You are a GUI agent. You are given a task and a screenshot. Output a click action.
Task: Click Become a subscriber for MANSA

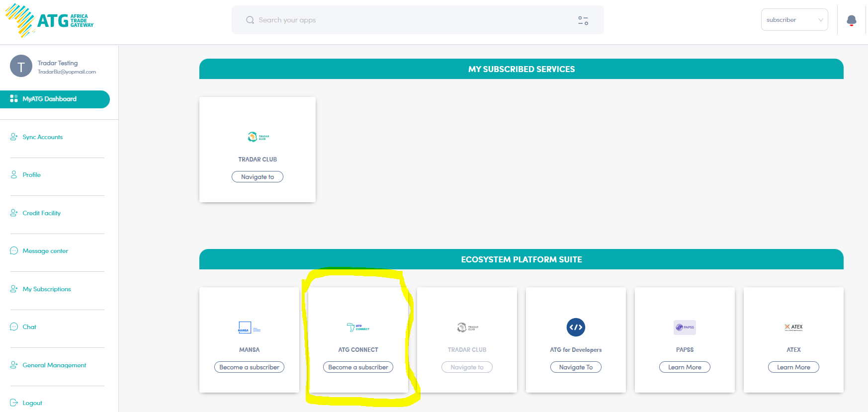point(249,367)
